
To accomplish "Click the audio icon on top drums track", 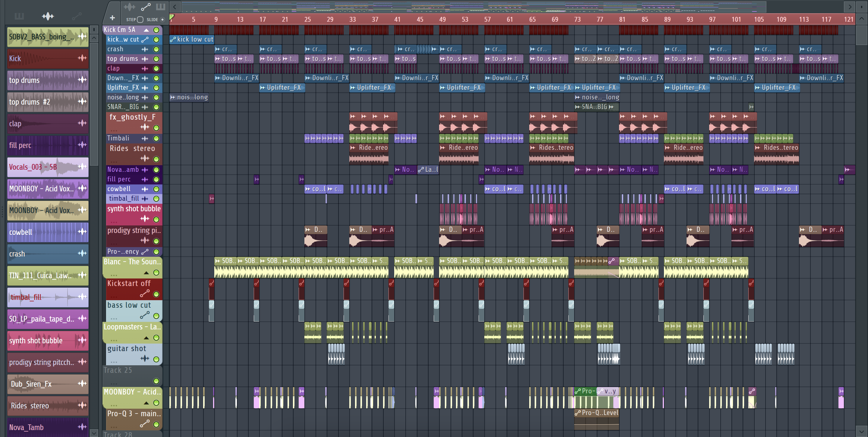I will click(145, 59).
